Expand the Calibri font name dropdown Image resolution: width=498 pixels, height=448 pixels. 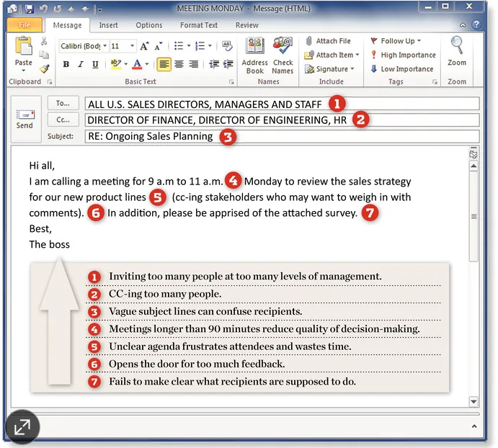click(x=105, y=46)
